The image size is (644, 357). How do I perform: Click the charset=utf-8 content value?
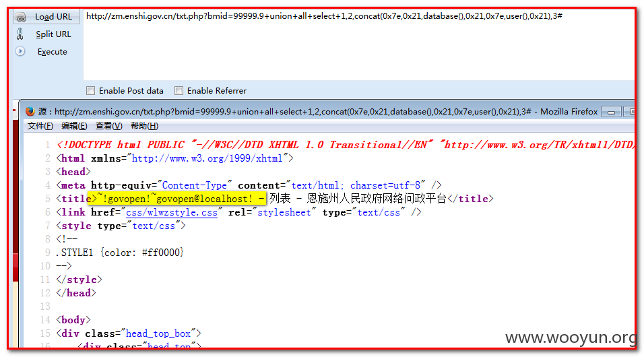tap(385, 185)
